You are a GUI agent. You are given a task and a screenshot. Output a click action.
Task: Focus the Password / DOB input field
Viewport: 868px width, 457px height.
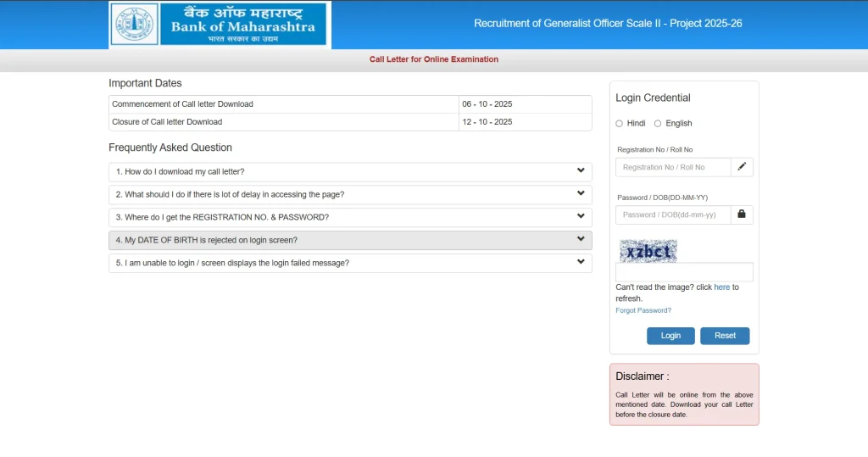coord(673,215)
